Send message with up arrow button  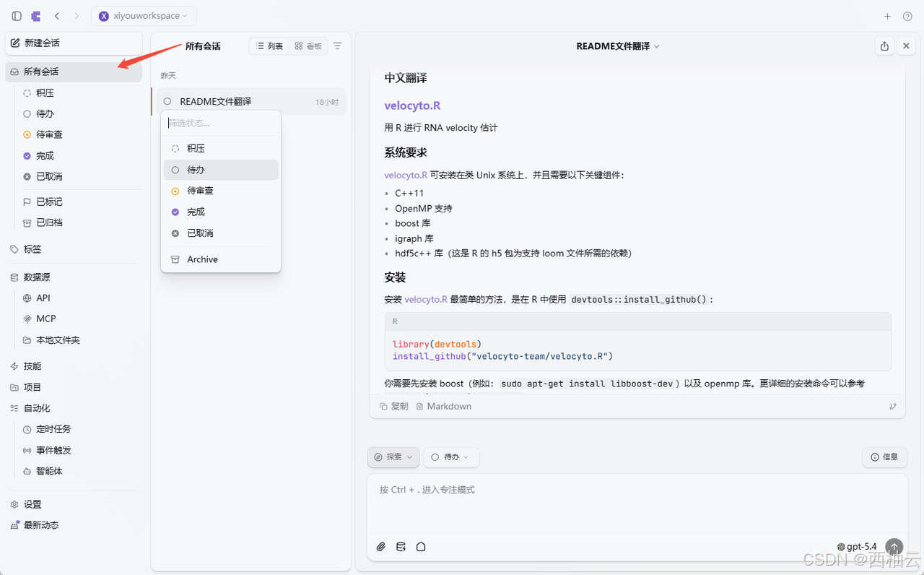click(x=894, y=547)
